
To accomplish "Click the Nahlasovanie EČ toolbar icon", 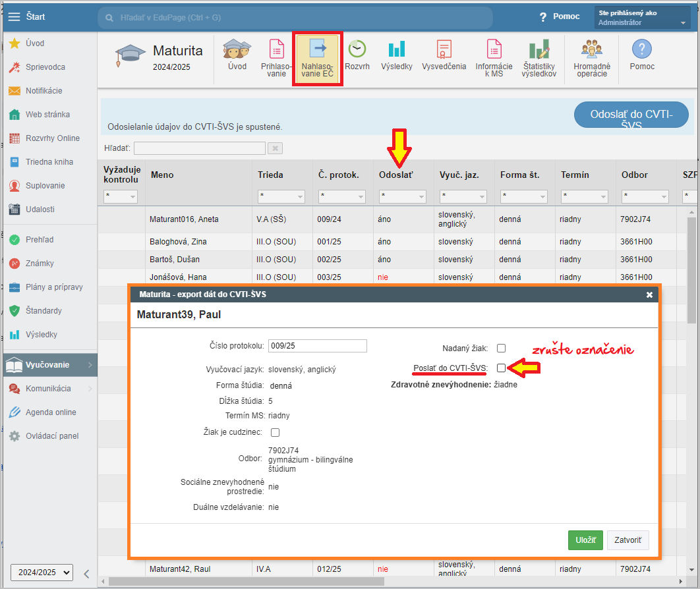I will [317, 50].
